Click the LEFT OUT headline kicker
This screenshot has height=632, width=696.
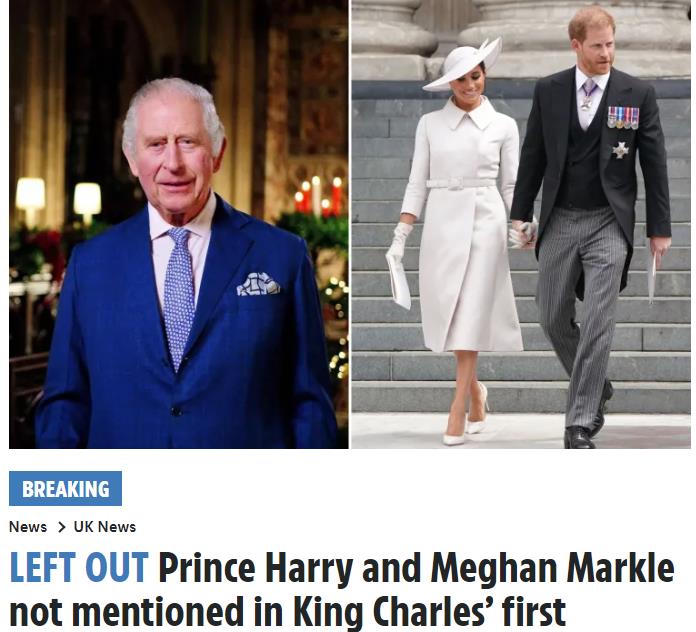click(79, 568)
